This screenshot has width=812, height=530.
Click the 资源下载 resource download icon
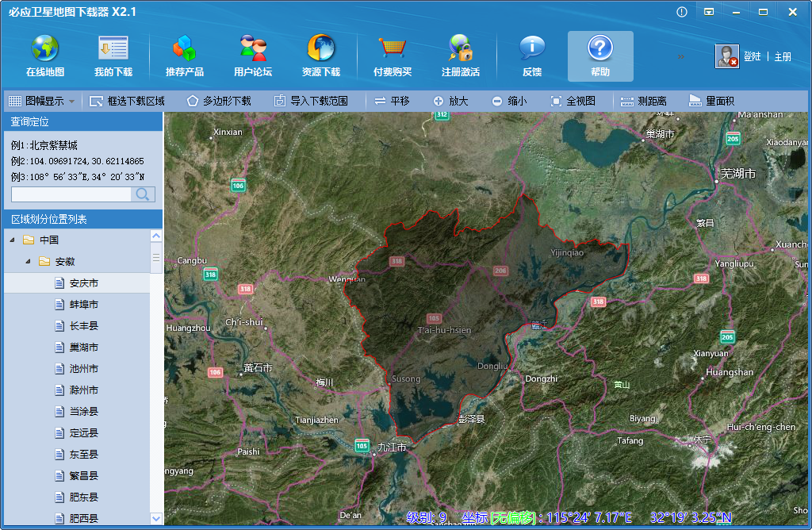tap(321, 49)
